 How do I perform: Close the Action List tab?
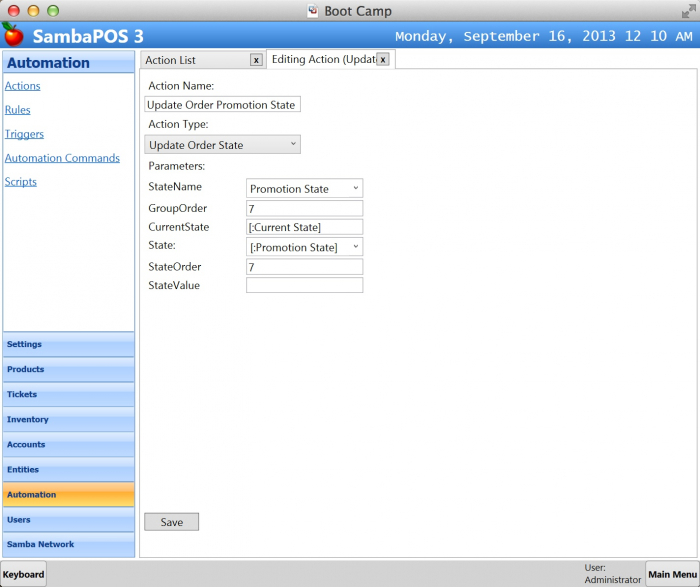pyautogui.click(x=256, y=60)
